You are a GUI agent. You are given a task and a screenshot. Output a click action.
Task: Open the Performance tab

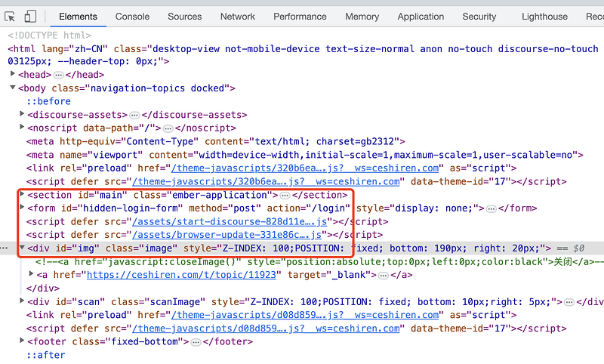point(300,17)
